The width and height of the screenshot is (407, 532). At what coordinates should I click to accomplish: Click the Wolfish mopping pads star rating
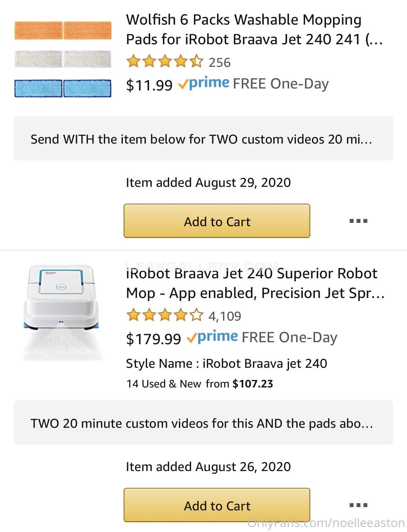165,62
